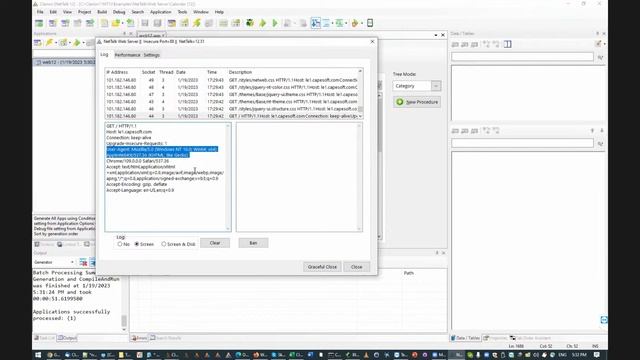640x360 pixels.
Task: Click the yellow open-folder icon in main toolbar
Action: (x=116, y=23)
